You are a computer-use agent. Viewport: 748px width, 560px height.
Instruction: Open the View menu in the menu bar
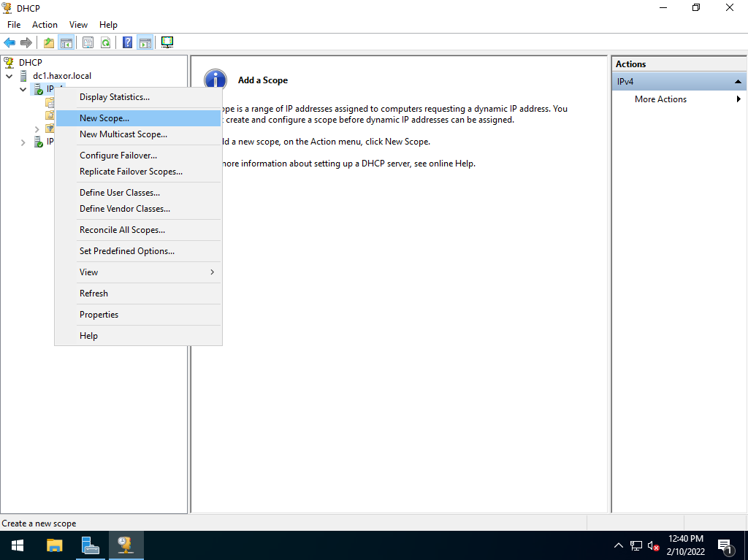[x=78, y=25]
